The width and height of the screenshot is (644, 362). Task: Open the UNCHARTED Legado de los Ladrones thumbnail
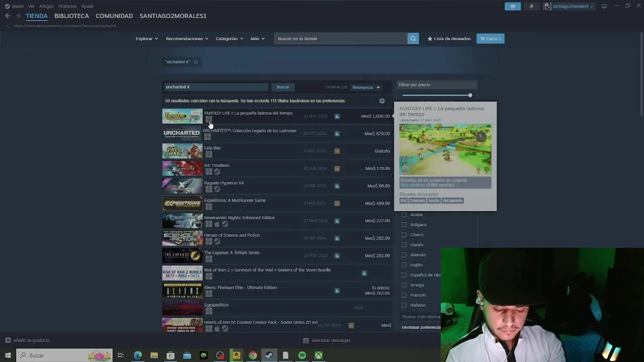(182, 134)
